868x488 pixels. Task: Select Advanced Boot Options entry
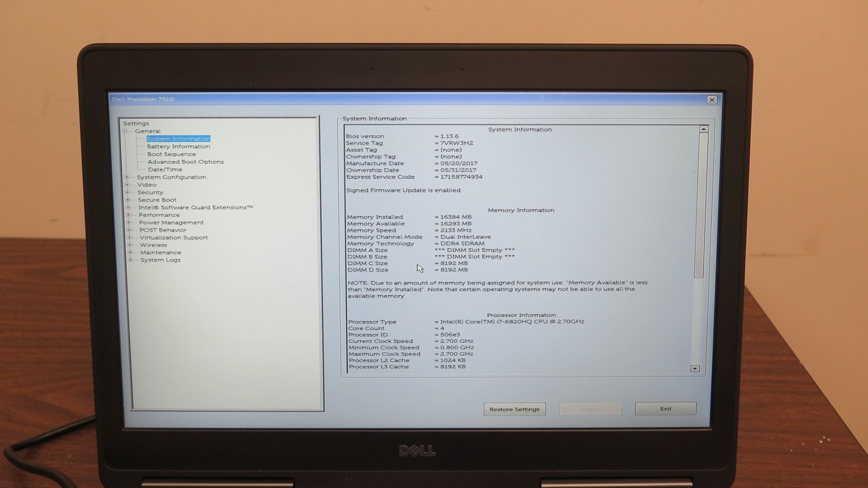click(x=185, y=162)
